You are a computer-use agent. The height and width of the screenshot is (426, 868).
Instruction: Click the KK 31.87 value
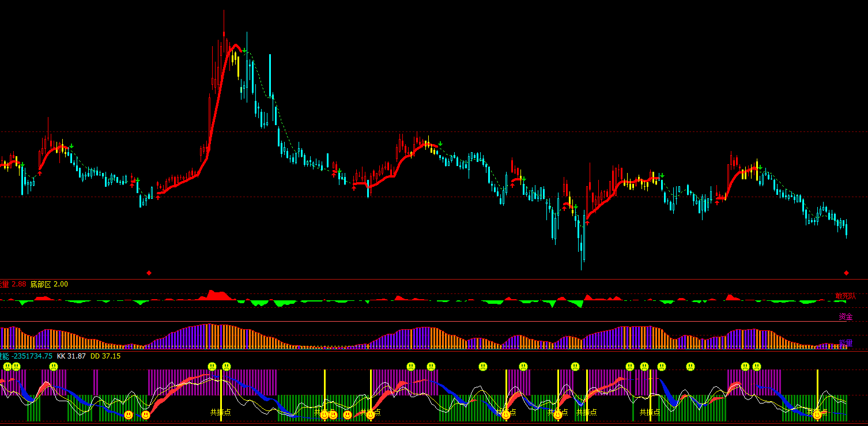click(x=71, y=356)
